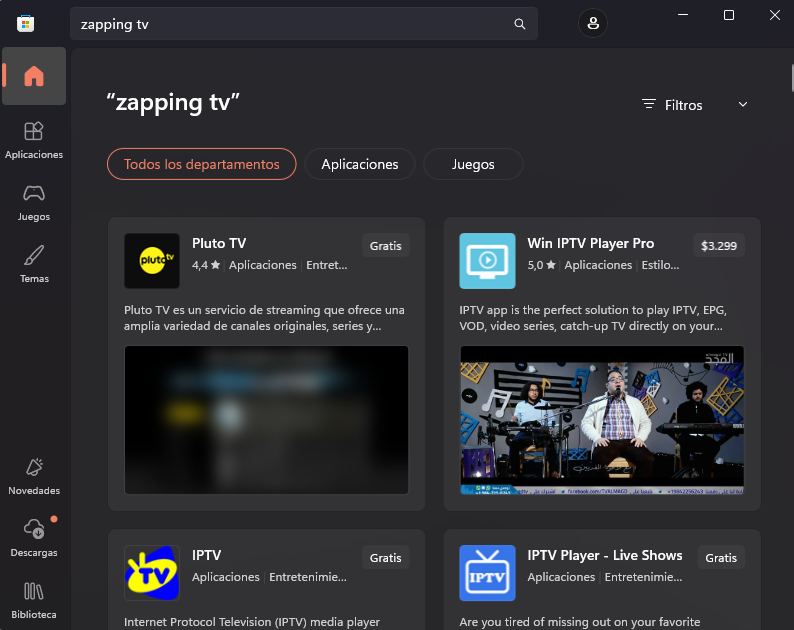Open Aplicaciones in the sidebar

point(34,140)
